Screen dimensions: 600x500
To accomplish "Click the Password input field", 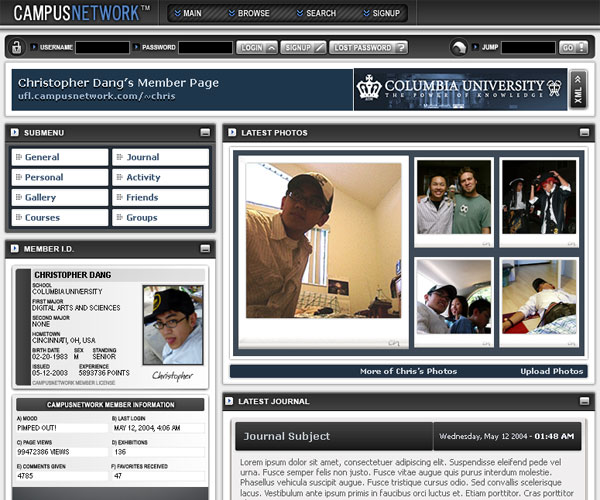I will tap(205, 47).
